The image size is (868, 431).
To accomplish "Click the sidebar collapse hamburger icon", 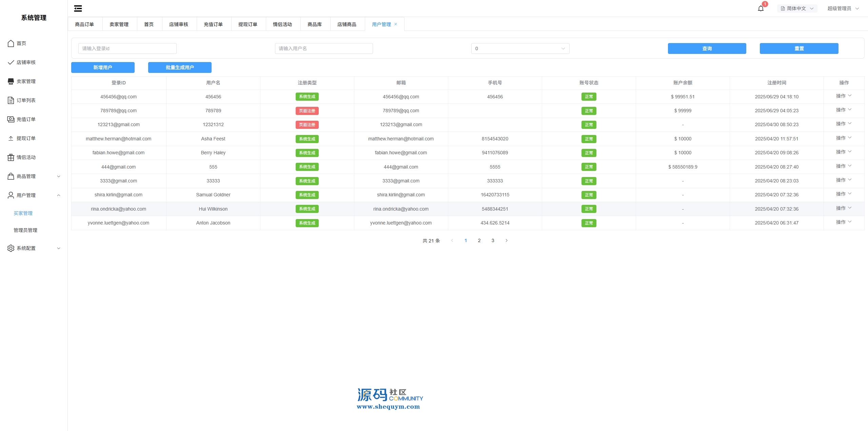I will [78, 8].
